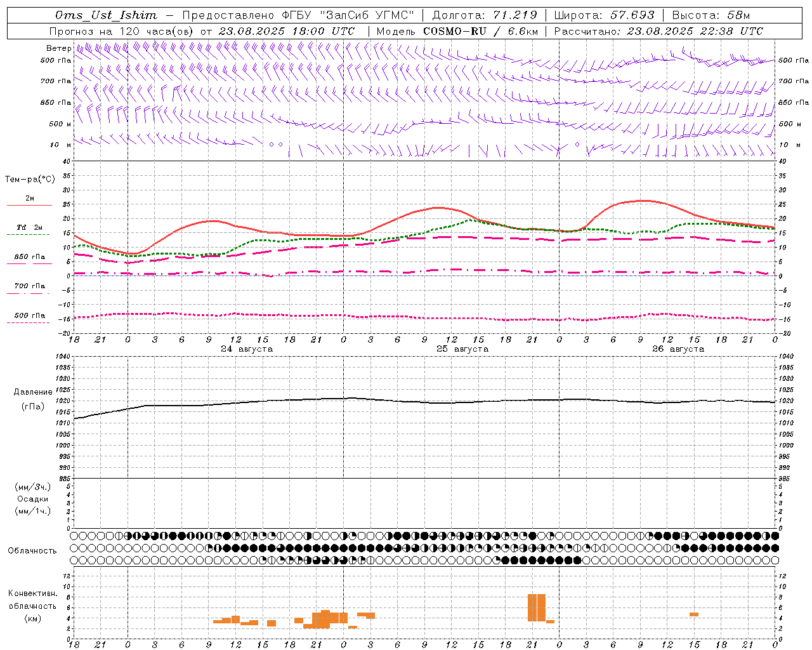This screenshot has width=812, height=650.
Task: Click the dashed line sample under 'Td 2м'
Action: tap(29, 235)
